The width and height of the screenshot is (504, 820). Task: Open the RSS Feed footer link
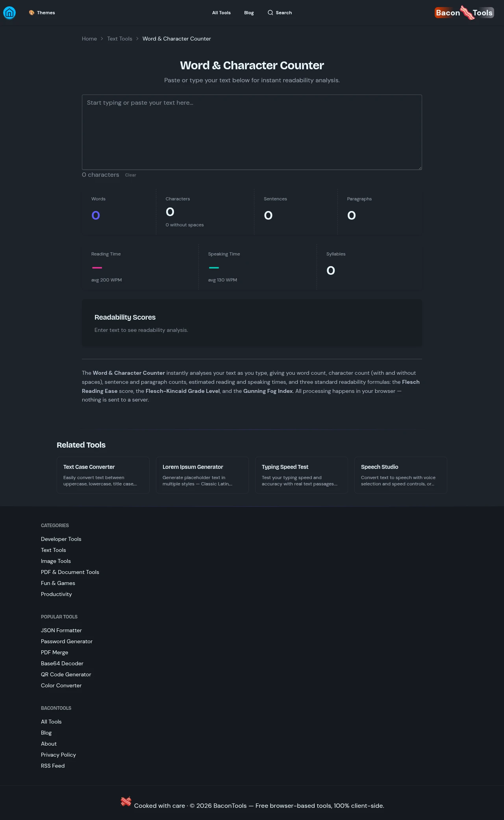53,766
